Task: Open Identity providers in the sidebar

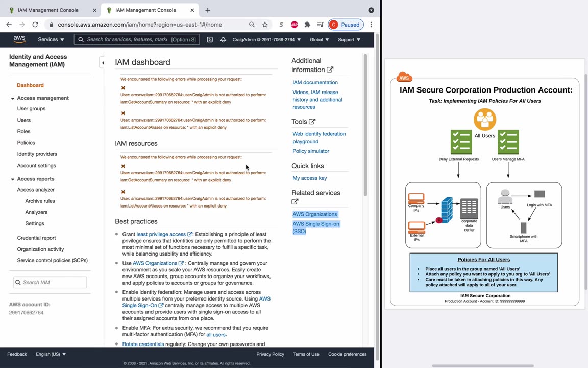Action: [x=37, y=154]
